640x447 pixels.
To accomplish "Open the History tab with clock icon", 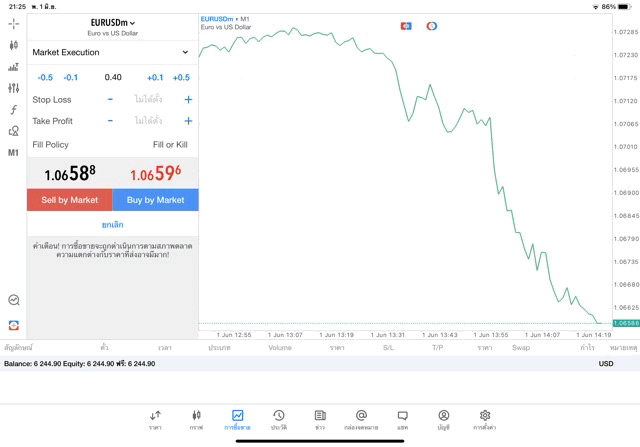I will click(x=279, y=420).
